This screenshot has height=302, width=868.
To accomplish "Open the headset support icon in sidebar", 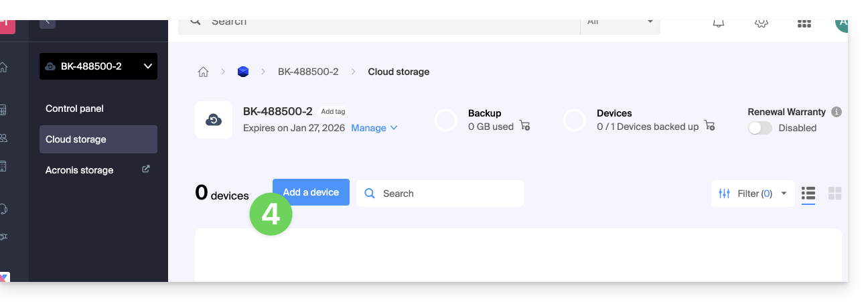I will tap(4, 209).
